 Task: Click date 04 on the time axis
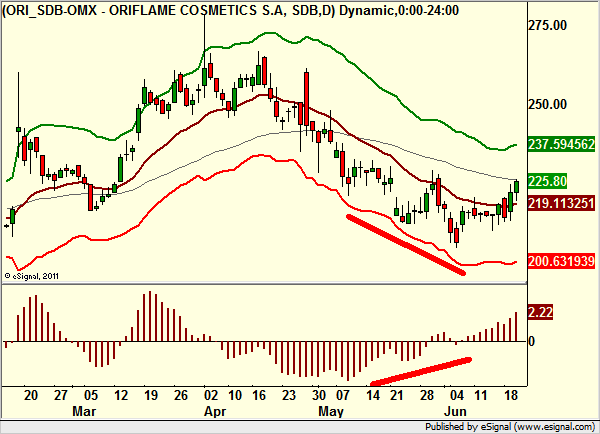pos(457,395)
